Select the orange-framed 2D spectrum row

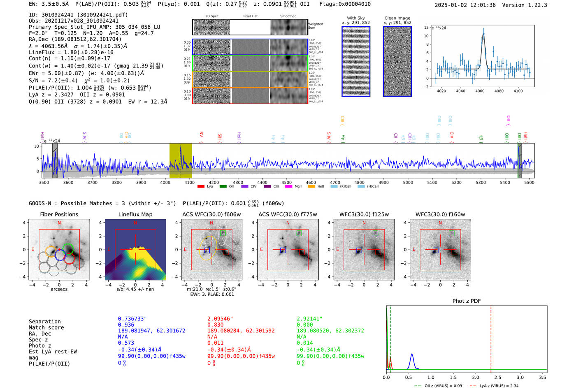point(250,79)
